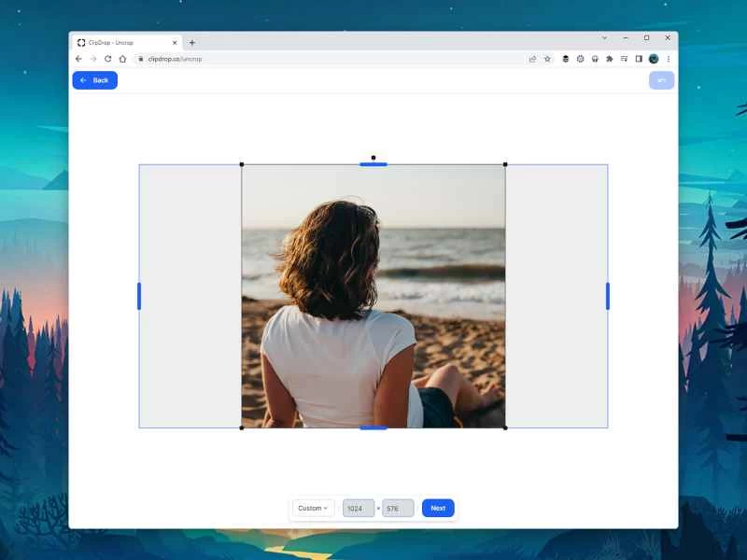
Task: Open the Chrome profile avatar
Action: coord(652,59)
